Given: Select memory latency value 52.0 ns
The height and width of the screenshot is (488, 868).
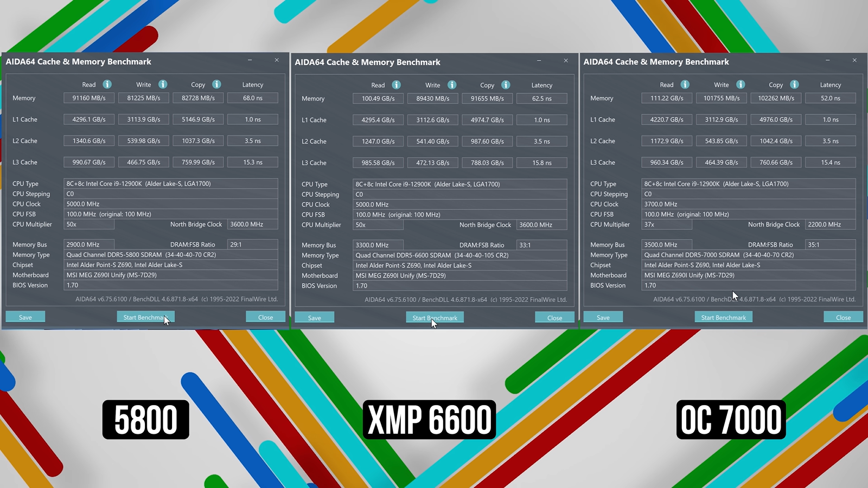Looking at the screenshot, I should coord(831,98).
